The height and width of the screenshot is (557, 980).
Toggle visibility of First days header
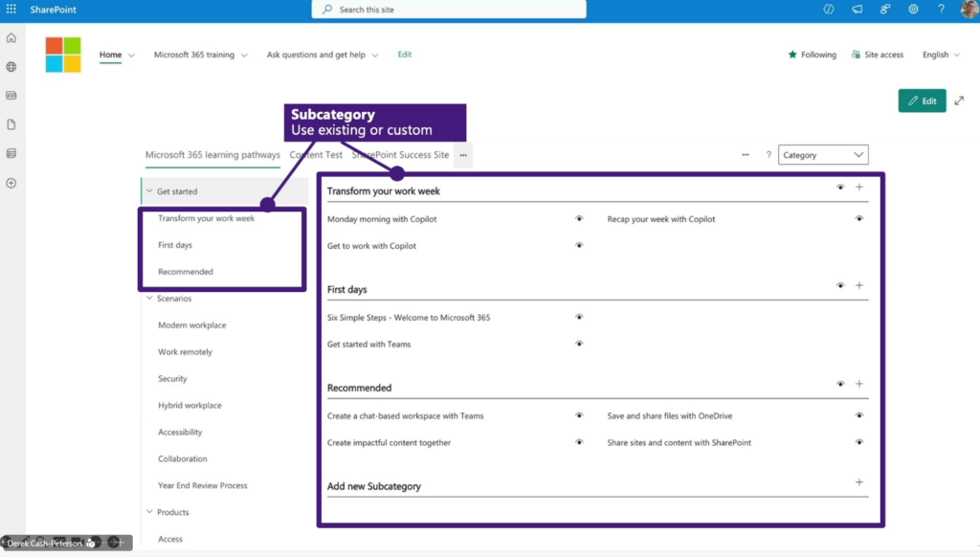coord(840,286)
